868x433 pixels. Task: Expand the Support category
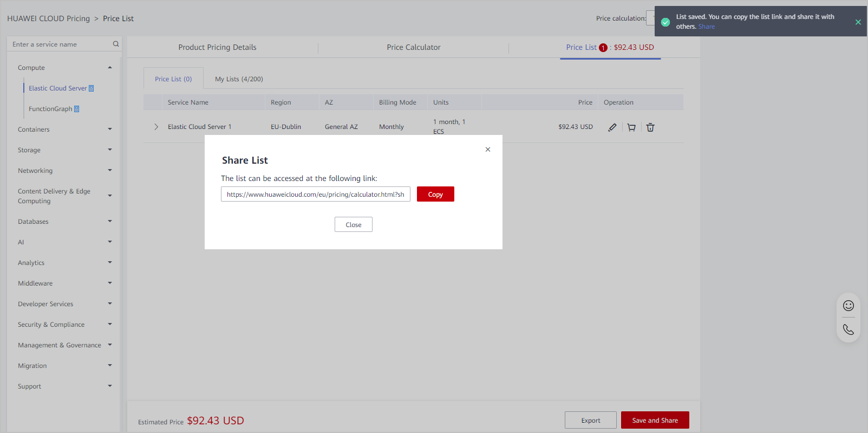[110, 386]
